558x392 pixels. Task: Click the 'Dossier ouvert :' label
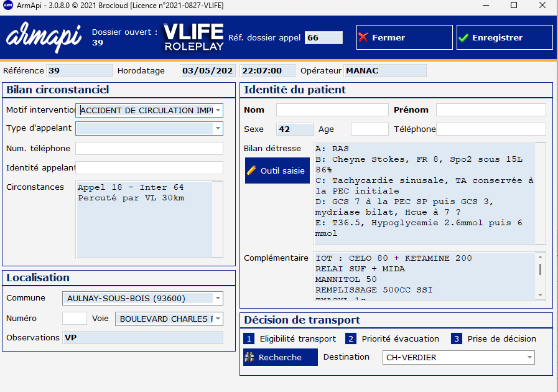[x=124, y=32]
